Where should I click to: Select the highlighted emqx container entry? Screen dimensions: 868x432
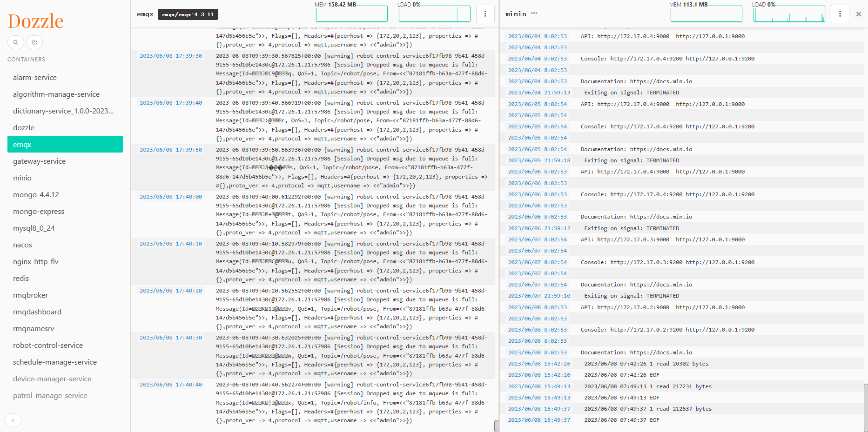tap(65, 144)
